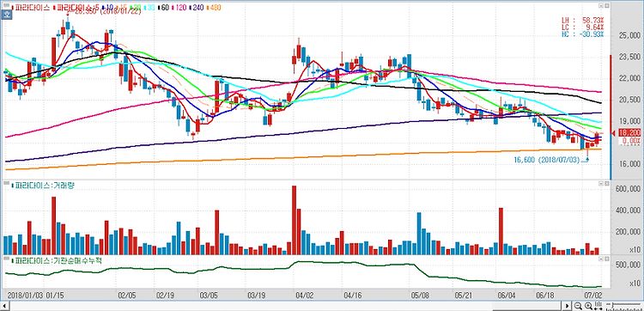Click the candle spacing adjust icon
Viewport: 644px width, 311px height.
point(598,306)
